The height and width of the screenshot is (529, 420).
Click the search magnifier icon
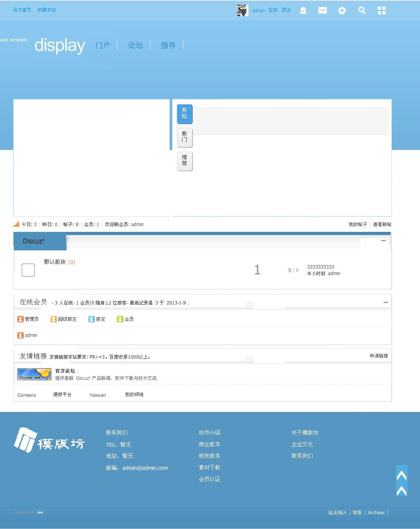pos(362,10)
